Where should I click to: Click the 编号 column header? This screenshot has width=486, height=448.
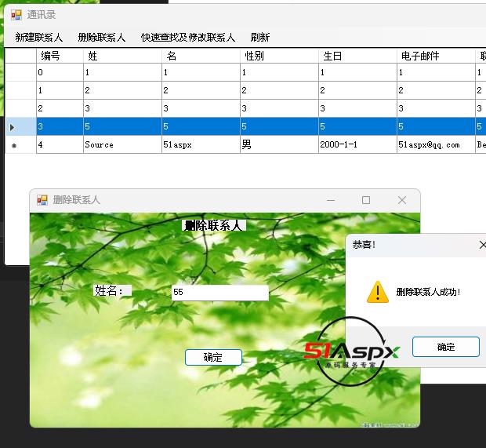pyautogui.click(x=60, y=56)
